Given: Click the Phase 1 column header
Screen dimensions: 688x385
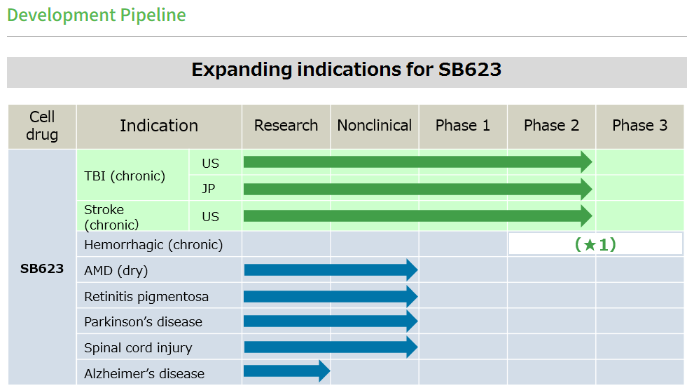Looking at the screenshot, I should pyautogui.click(x=462, y=126).
